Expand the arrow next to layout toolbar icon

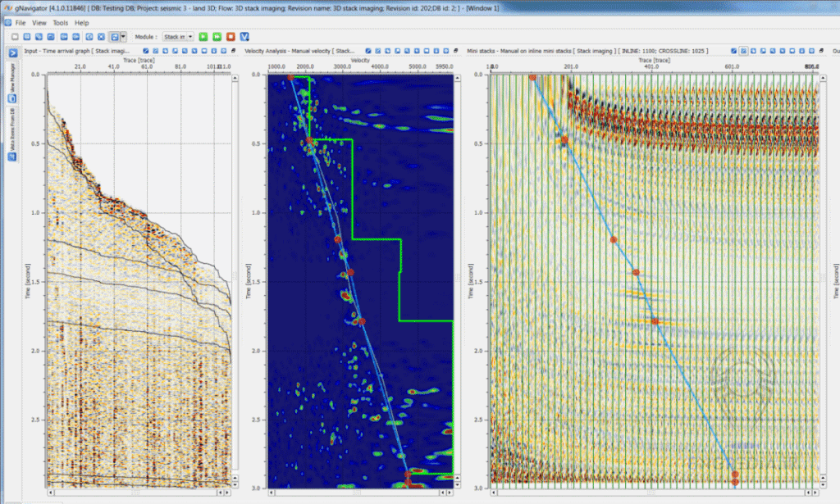click(124, 37)
